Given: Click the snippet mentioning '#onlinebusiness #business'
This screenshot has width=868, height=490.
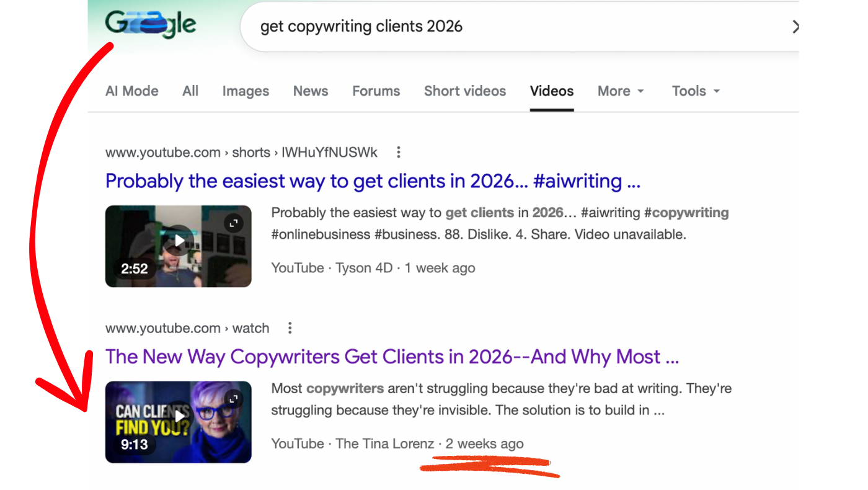Looking at the screenshot, I should pyautogui.click(x=500, y=224).
